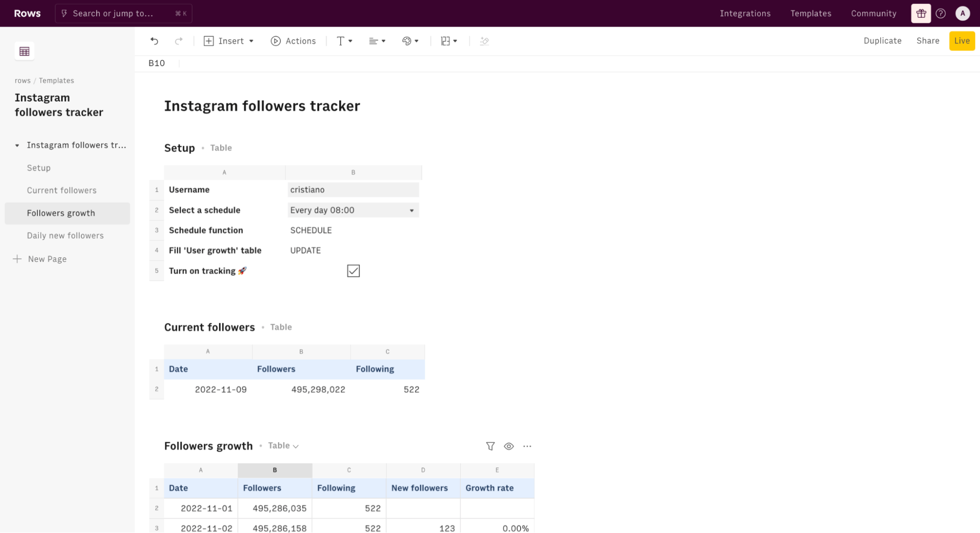
Task: Click the Actions play icon
Action: [x=276, y=41]
